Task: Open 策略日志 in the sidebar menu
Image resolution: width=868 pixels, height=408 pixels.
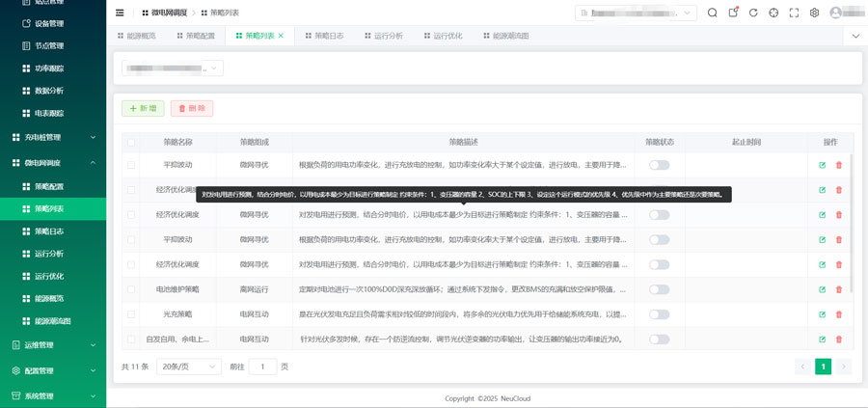Action: [53, 231]
